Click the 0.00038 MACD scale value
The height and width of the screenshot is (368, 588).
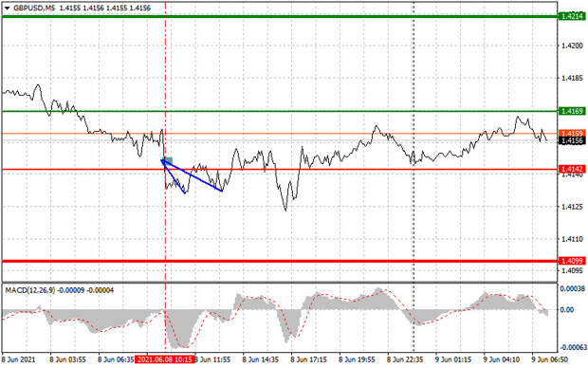click(x=572, y=289)
